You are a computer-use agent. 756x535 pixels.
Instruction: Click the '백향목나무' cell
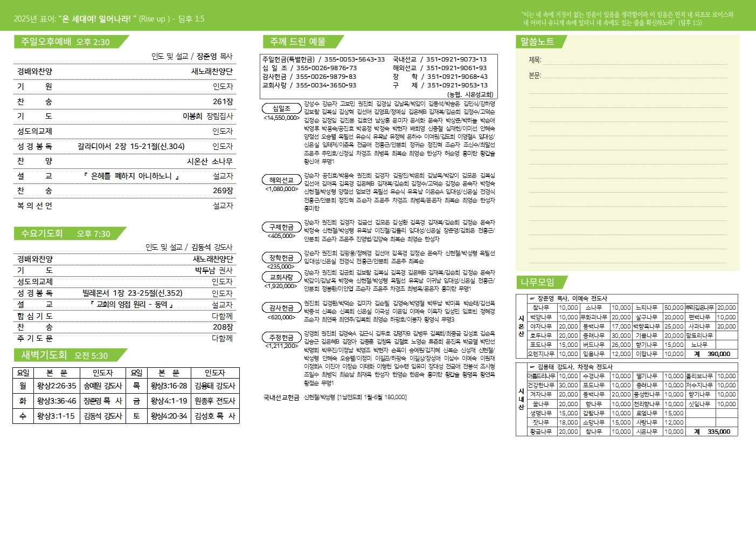coord(647,326)
